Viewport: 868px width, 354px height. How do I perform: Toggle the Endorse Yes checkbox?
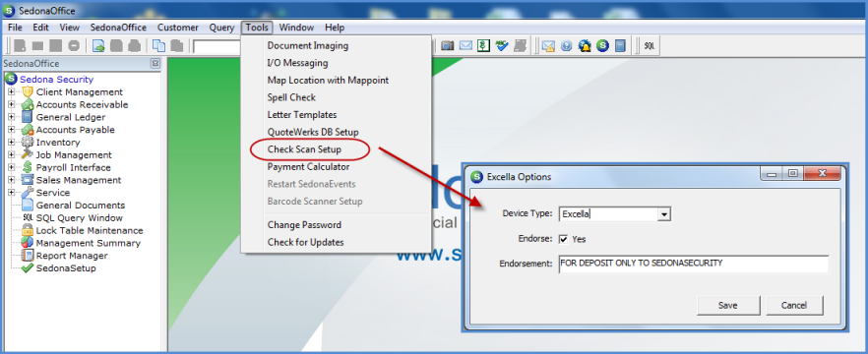pos(564,239)
